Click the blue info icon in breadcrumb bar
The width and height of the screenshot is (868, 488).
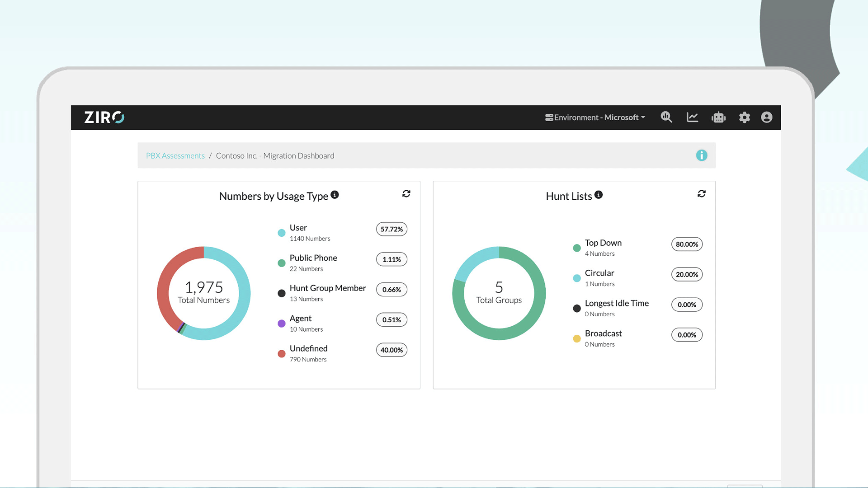click(702, 155)
